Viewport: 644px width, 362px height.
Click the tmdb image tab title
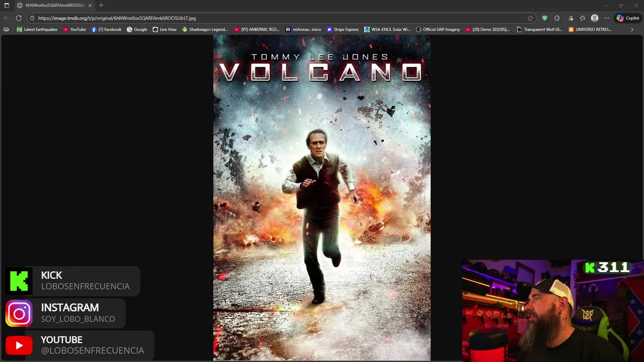click(55, 5)
